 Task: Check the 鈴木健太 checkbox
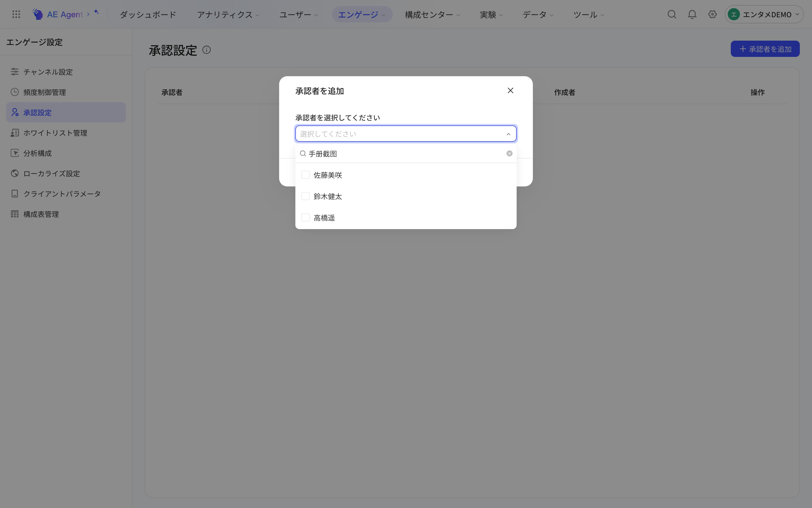point(305,196)
